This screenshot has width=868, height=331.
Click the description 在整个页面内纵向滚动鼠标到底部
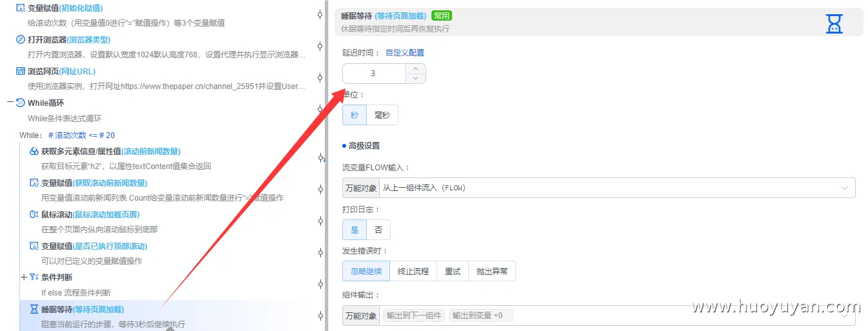[99, 229]
